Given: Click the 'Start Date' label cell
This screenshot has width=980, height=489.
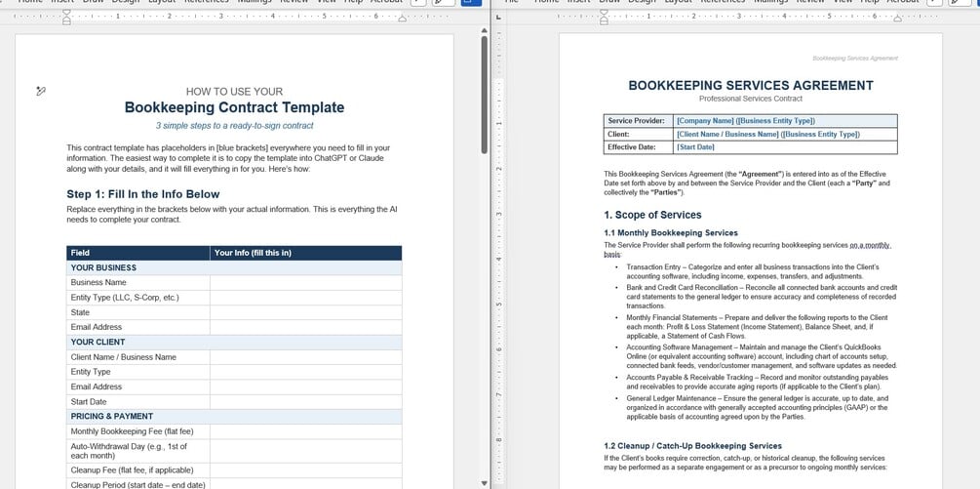Looking at the screenshot, I should (138, 402).
